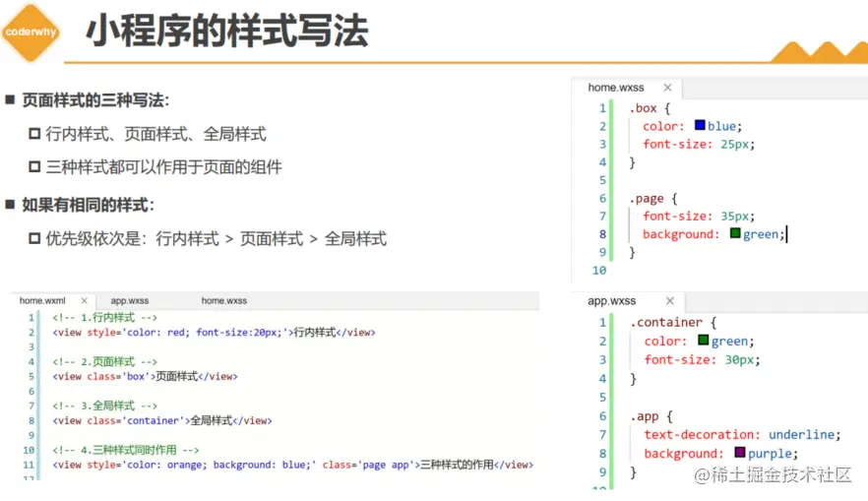Open home.wxss tab in bottom-left editor
Image resolution: width=868 pixels, height=501 pixels.
coord(224,300)
